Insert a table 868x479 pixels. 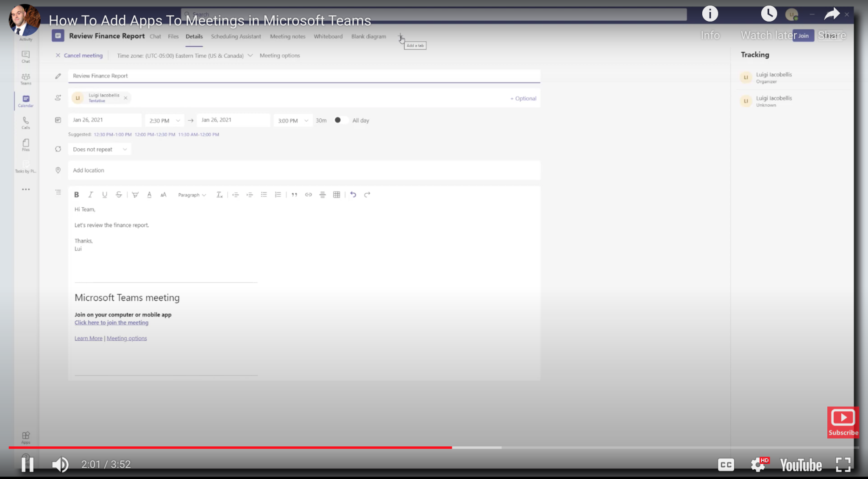[x=337, y=195]
